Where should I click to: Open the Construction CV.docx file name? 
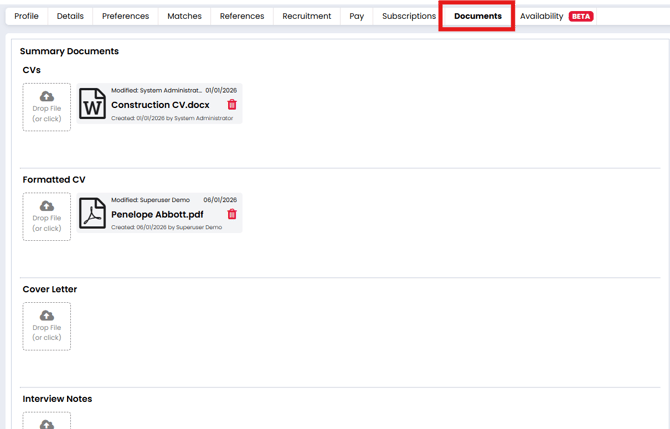click(160, 105)
